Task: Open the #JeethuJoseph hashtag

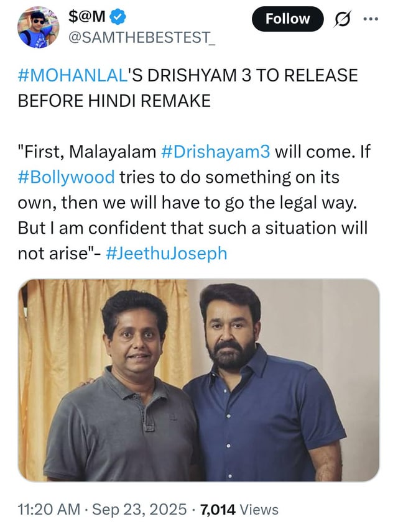Action: coord(167,254)
